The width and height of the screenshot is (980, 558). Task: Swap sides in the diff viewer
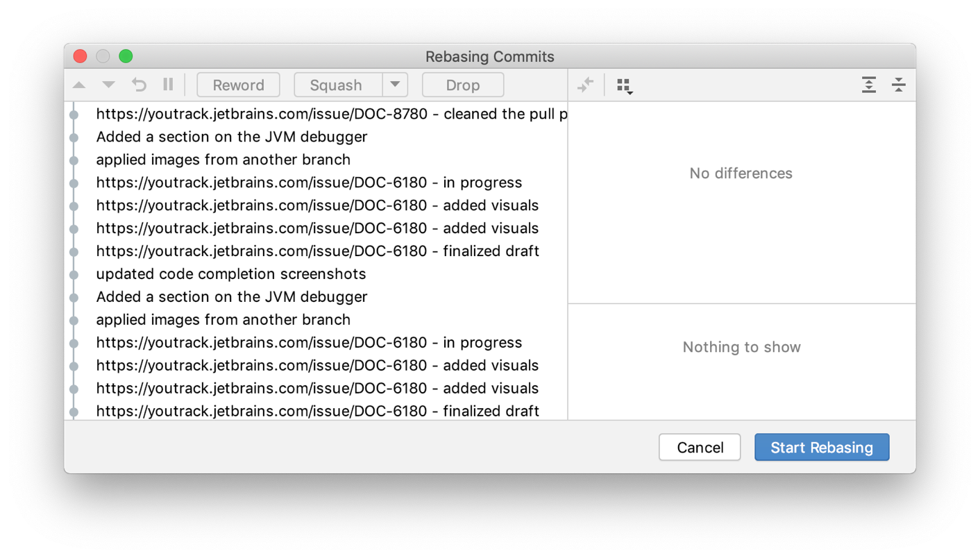[586, 85]
